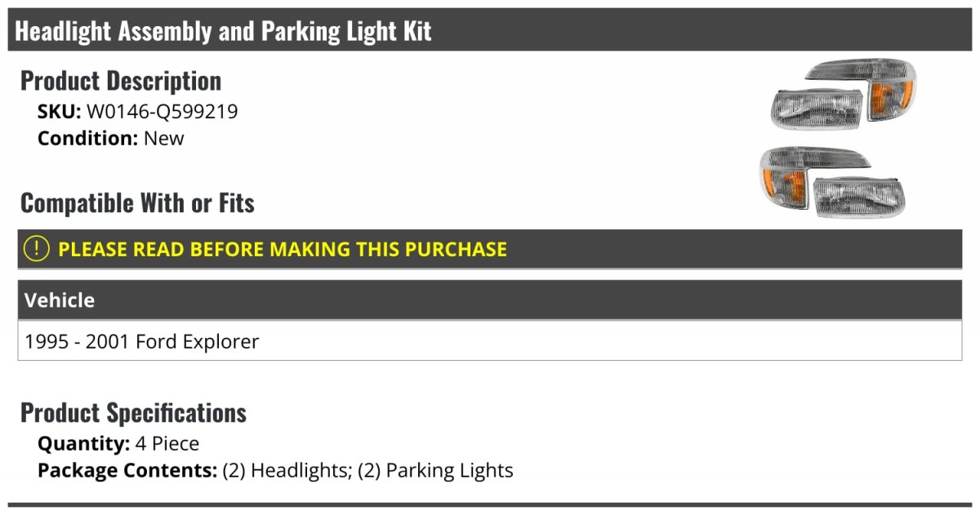Click the amber parking light in upper set
The image size is (980, 515).
(x=881, y=100)
